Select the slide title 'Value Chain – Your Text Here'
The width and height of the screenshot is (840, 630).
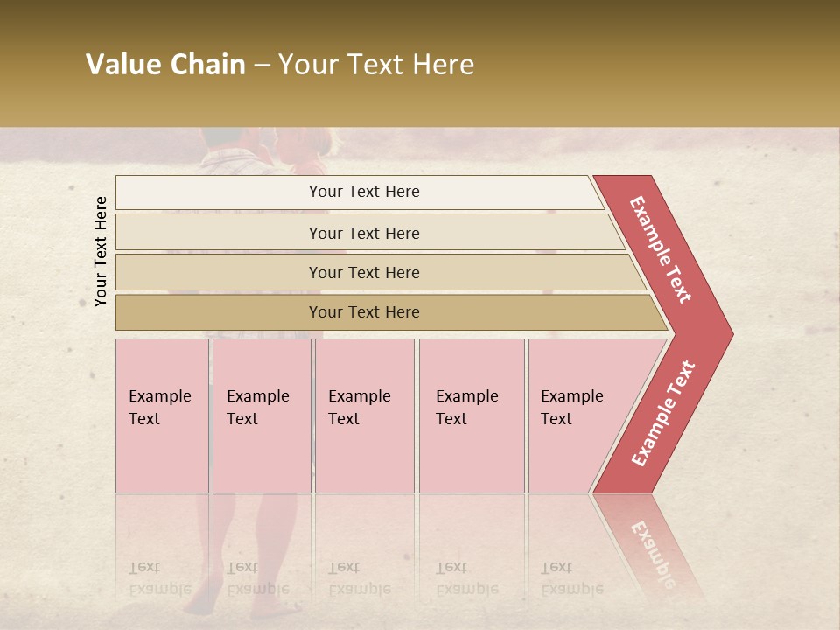pyautogui.click(x=280, y=64)
